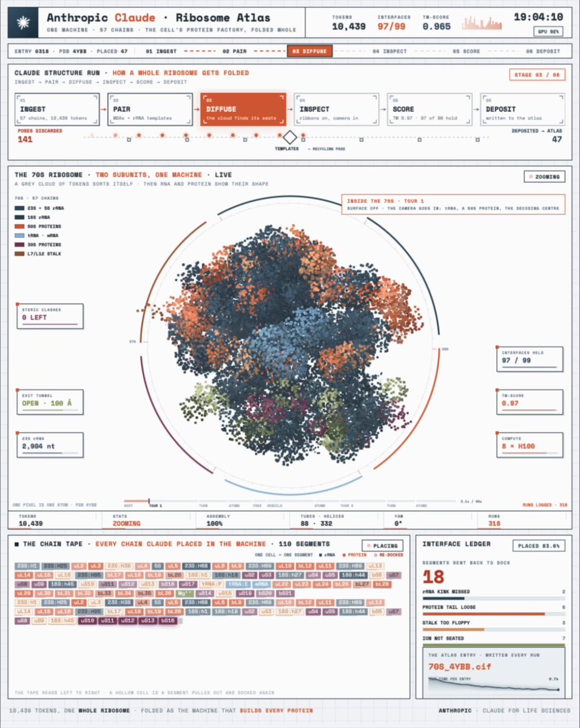This screenshot has width=580, height=728.
Task: Select the highlighted DIFFUSE stage card
Action: pos(243,109)
